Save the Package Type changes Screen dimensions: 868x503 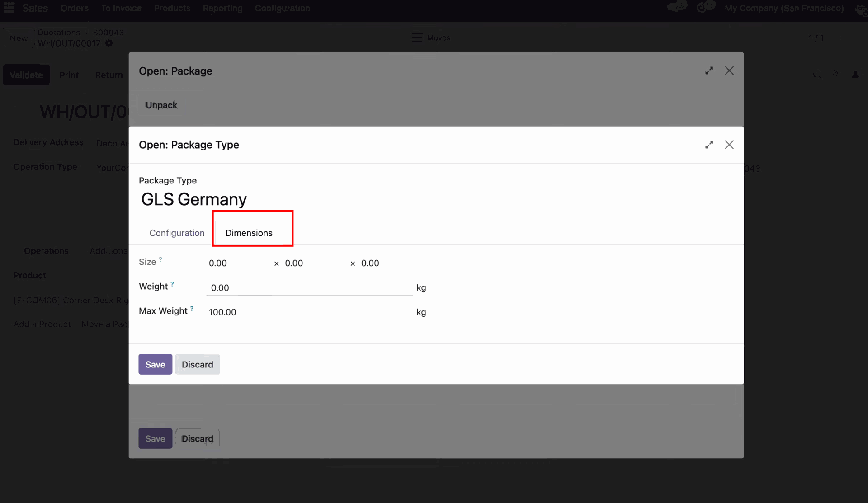click(x=155, y=364)
